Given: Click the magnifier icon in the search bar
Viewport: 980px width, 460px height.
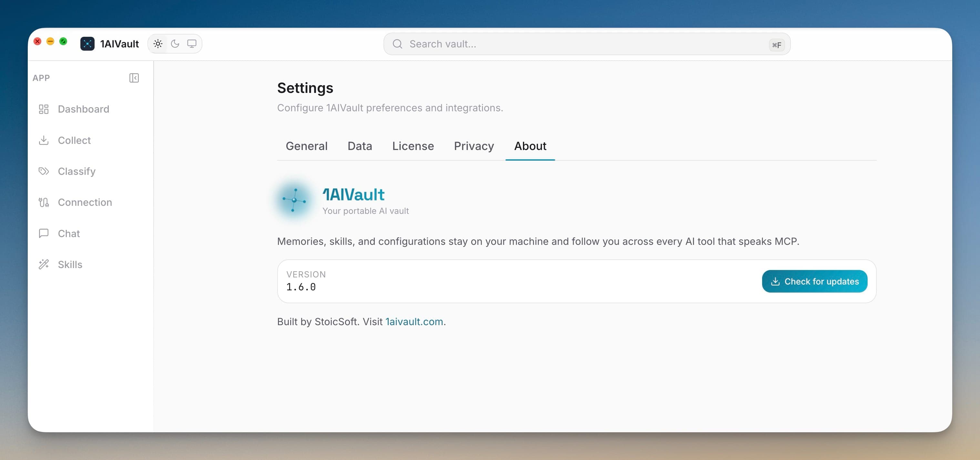Looking at the screenshot, I should (397, 44).
